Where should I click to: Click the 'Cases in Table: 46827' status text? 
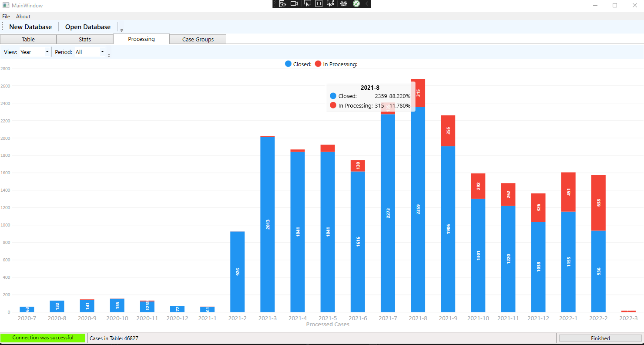coord(114,338)
